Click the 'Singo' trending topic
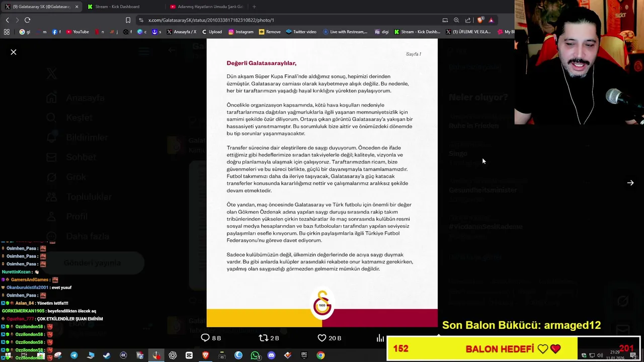Image resolution: width=644 pixels, height=362 pixels. tap(458, 153)
